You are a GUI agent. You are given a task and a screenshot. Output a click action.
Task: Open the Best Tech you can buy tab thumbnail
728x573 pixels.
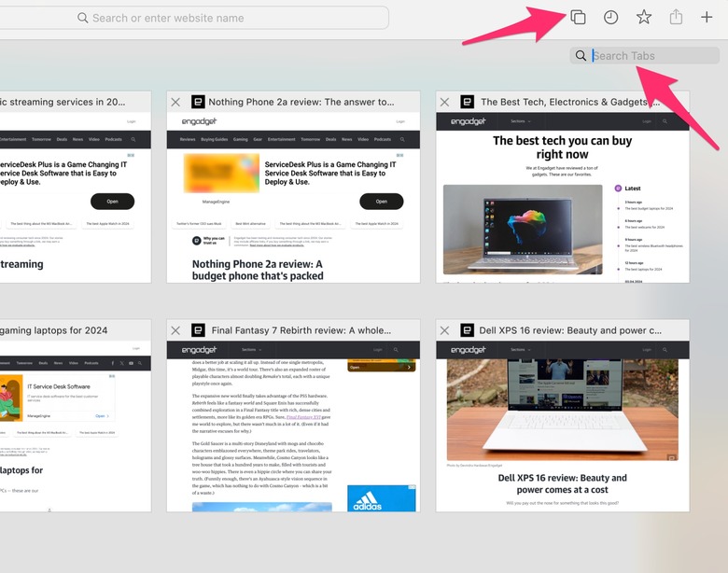563,197
